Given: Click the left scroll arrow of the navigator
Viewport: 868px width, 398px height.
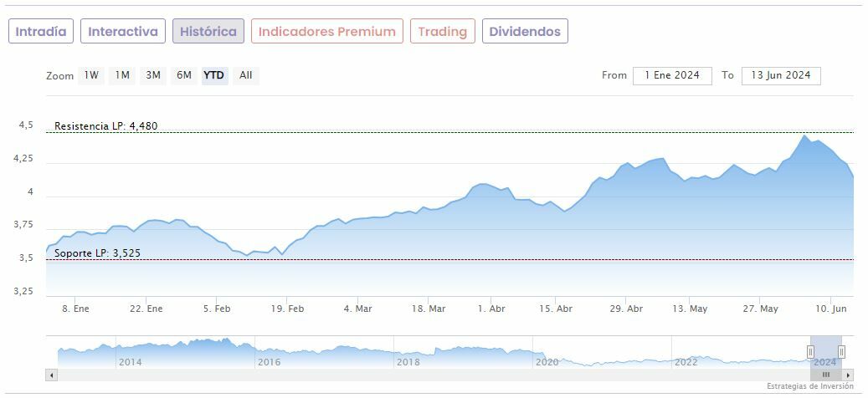Looking at the screenshot, I should tap(52, 375).
